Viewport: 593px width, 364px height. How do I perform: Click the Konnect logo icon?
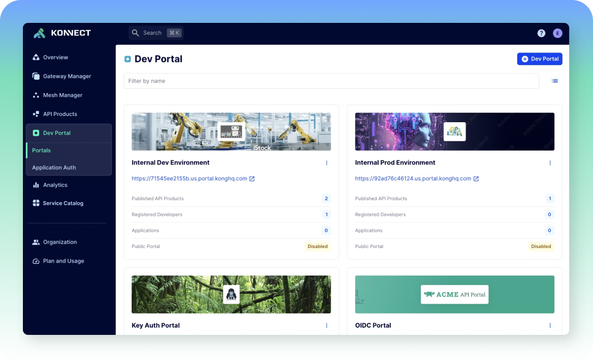click(40, 33)
